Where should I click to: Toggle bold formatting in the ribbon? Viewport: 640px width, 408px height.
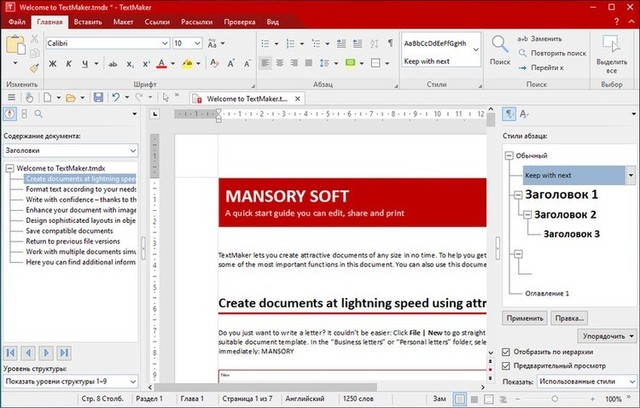pos(53,63)
